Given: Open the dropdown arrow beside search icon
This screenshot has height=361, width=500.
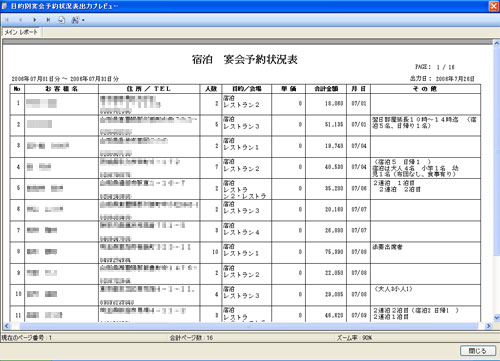Looking at the screenshot, I should pos(83,20).
